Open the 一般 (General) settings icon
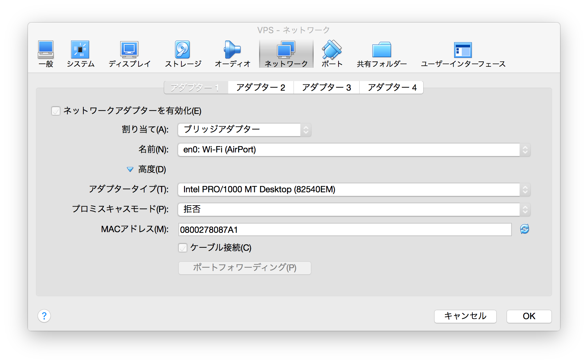This screenshot has height=364, width=588. click(46, 50)
